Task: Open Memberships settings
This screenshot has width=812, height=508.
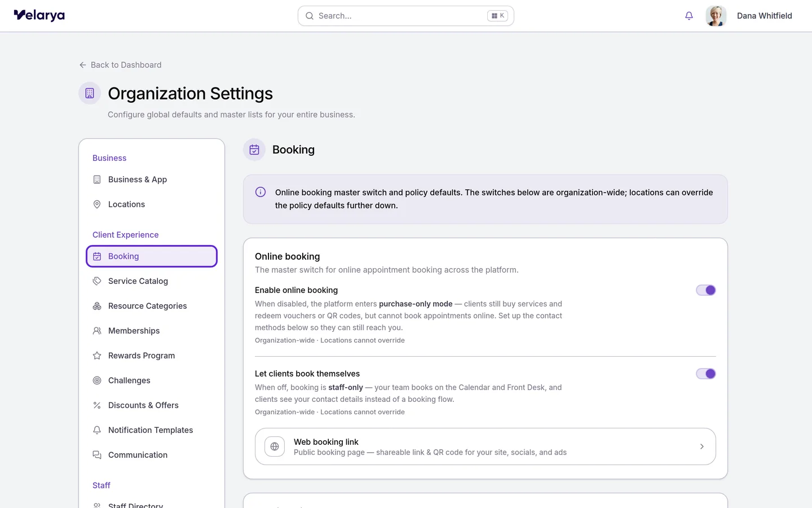Action: coord(152,331)
